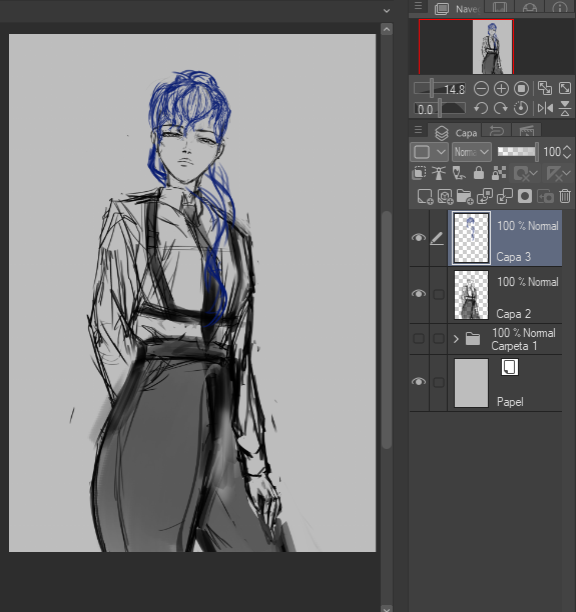Decrease layer opacity with down stepper arrow

(x=567, y=156)
